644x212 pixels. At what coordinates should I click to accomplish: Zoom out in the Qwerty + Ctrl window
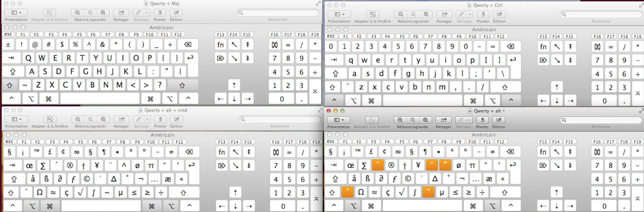tap(401, 14)
